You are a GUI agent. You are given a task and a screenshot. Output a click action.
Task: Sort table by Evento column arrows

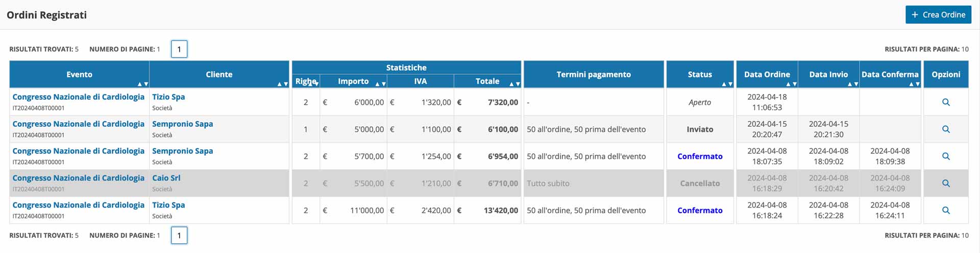click(142, 84)
